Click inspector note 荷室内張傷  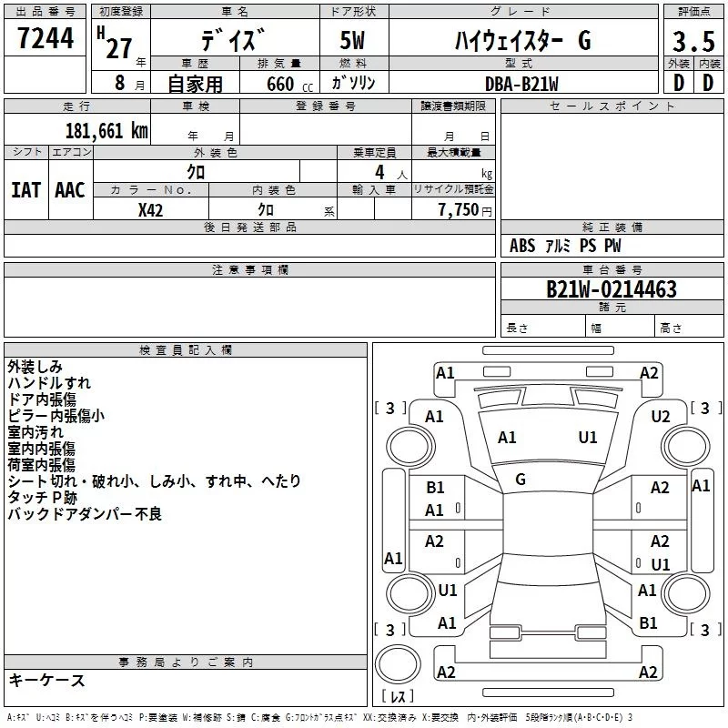[41, 465]
